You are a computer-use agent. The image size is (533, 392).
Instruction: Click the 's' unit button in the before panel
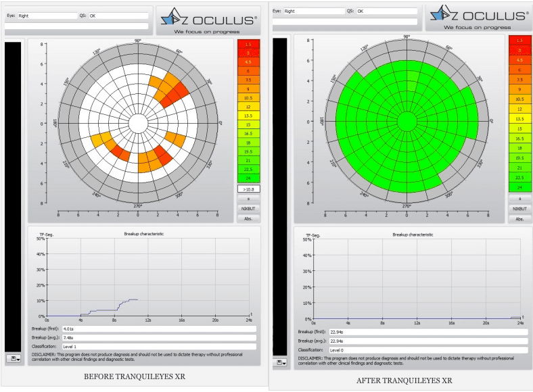[x=248, y=199]
